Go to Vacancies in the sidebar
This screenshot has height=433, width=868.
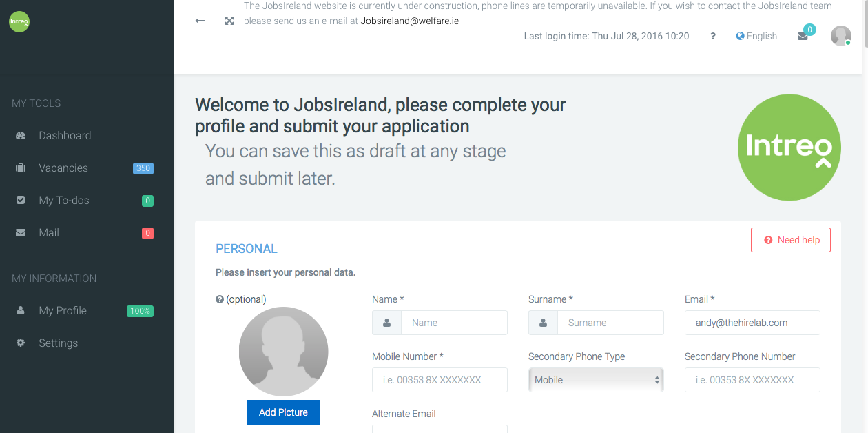pos(63,168)
